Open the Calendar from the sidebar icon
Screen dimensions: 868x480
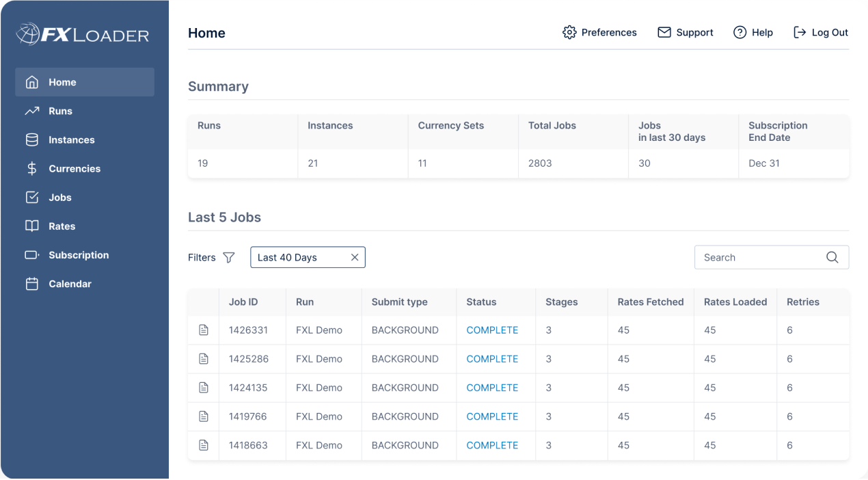31,283
